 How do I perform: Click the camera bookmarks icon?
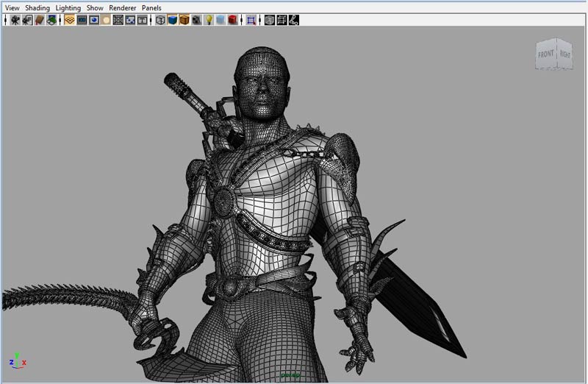click(x=39, y=20)
